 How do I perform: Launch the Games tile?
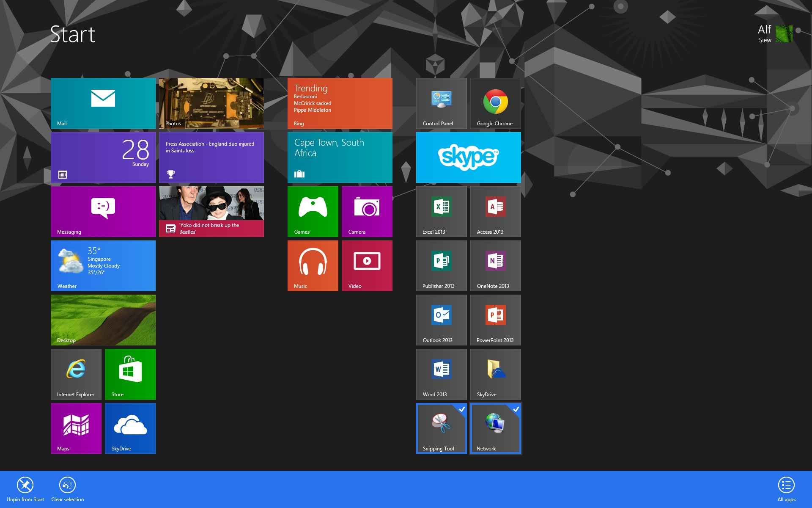pos(313,212)
